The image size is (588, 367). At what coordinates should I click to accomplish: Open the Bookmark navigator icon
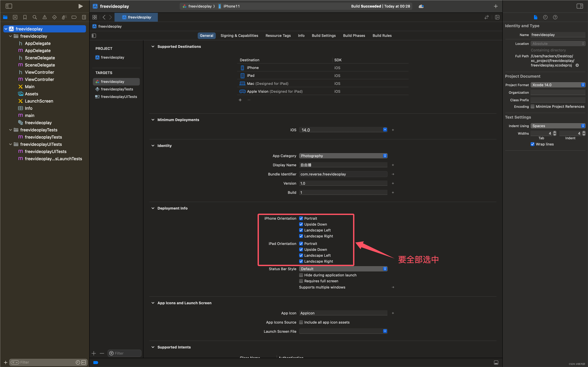[25, 17]
